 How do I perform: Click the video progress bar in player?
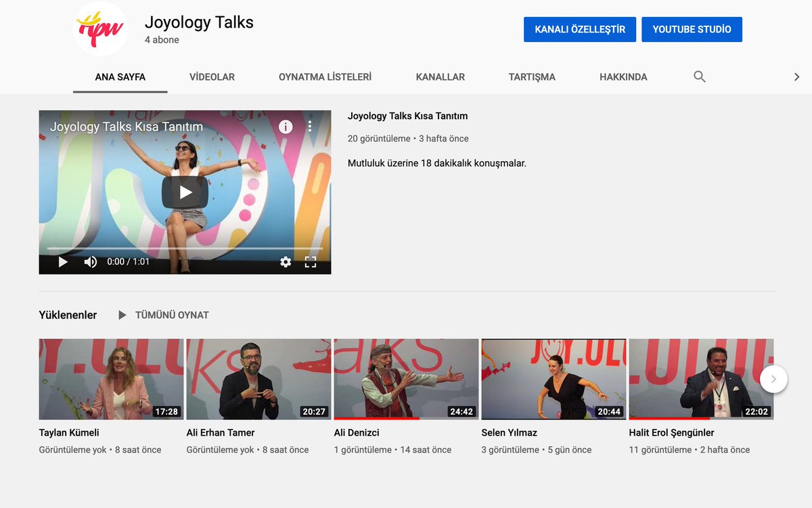185,248
